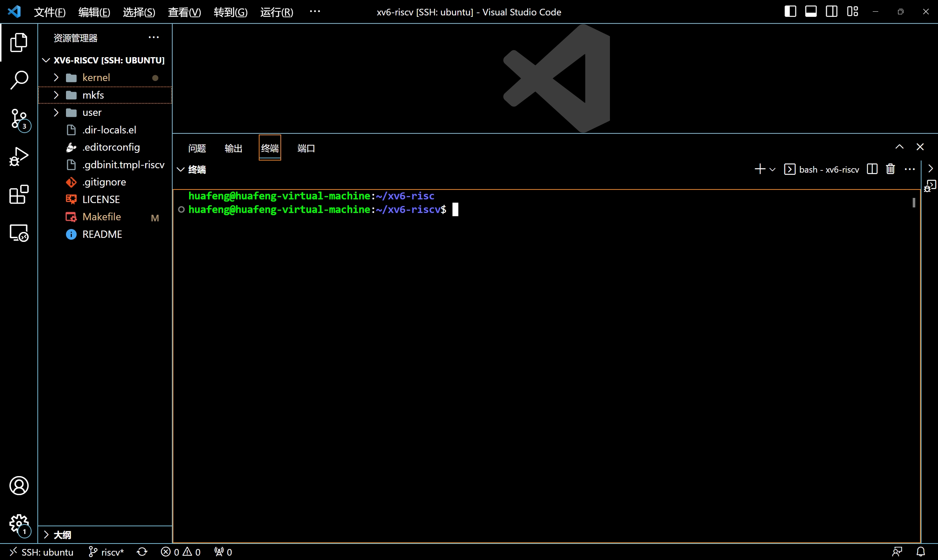
Task: Open Source Control view with 3 changes
Action: (x=19, y=118)
